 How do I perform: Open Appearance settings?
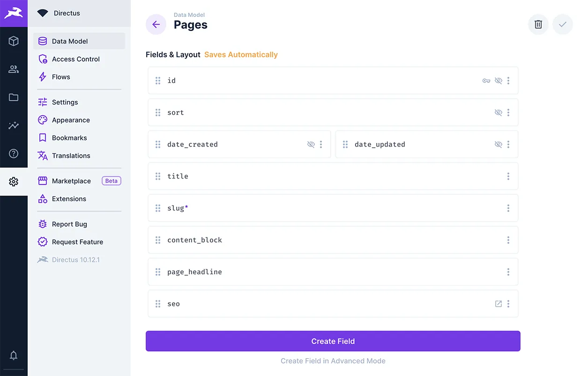[x=79, y=120]
